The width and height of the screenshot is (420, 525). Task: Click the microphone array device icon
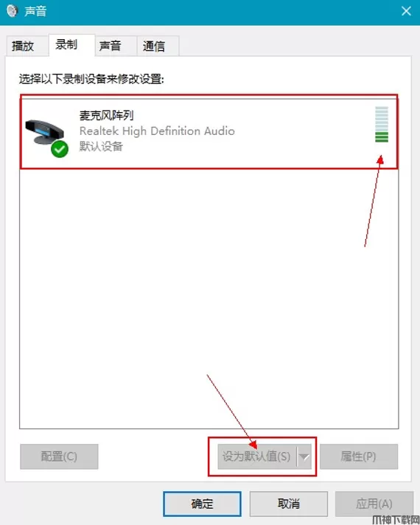coord(45,133)
